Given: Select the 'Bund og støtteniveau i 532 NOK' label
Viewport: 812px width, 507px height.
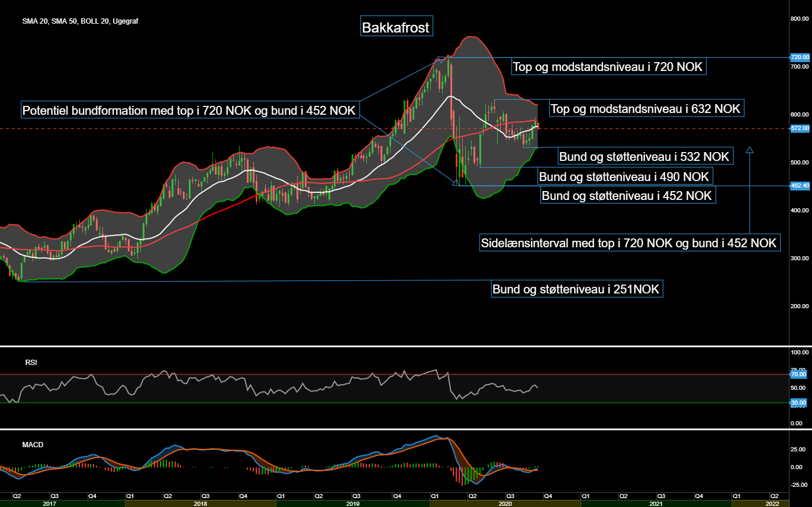Looking at the screenshot, I should point(645,156).
